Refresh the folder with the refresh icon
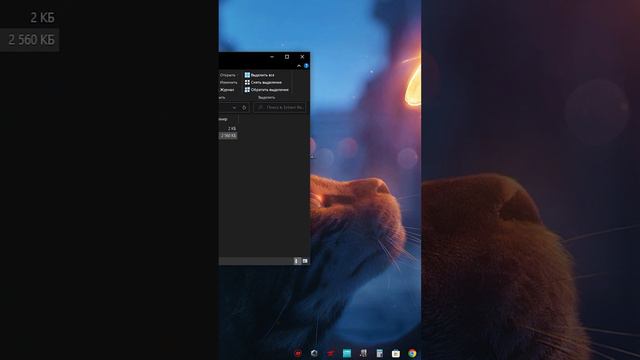This screenshot has width=640, height=360. click(x=244, y=108)
